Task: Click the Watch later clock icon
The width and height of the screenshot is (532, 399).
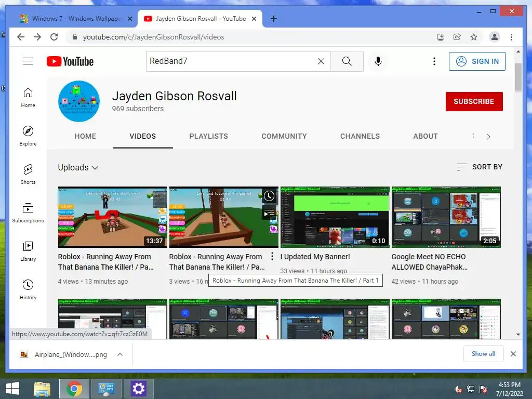Action: tap(269, 196)
